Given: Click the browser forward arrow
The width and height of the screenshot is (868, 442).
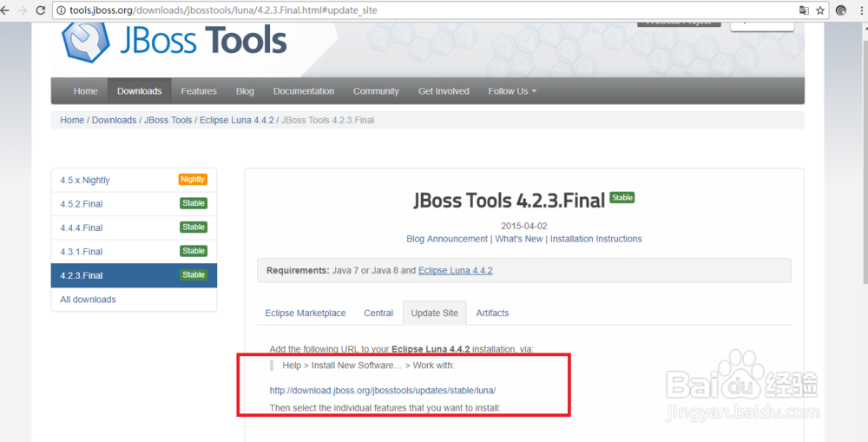Looking at the screenshot, I should 23,10.
